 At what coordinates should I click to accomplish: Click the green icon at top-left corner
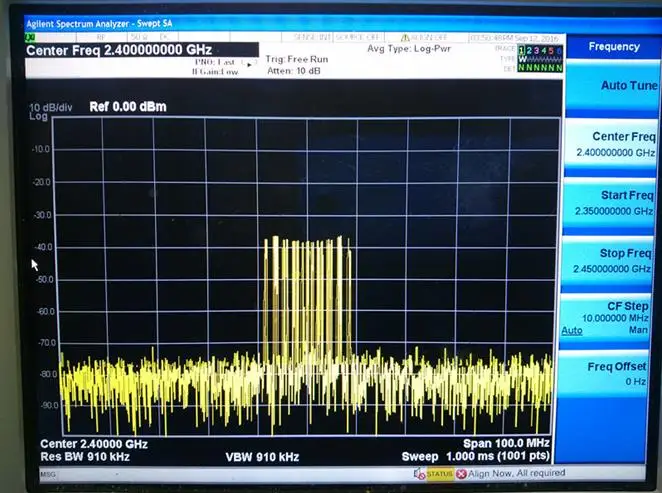30,38
